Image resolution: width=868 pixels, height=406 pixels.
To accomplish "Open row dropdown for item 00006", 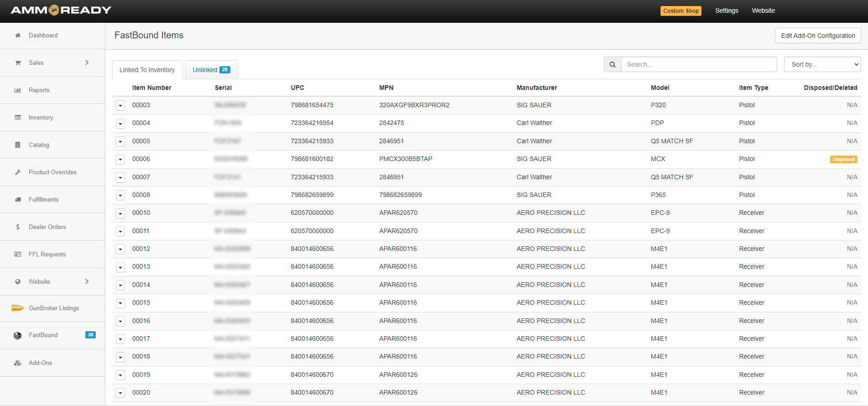I will click(120, 160).
